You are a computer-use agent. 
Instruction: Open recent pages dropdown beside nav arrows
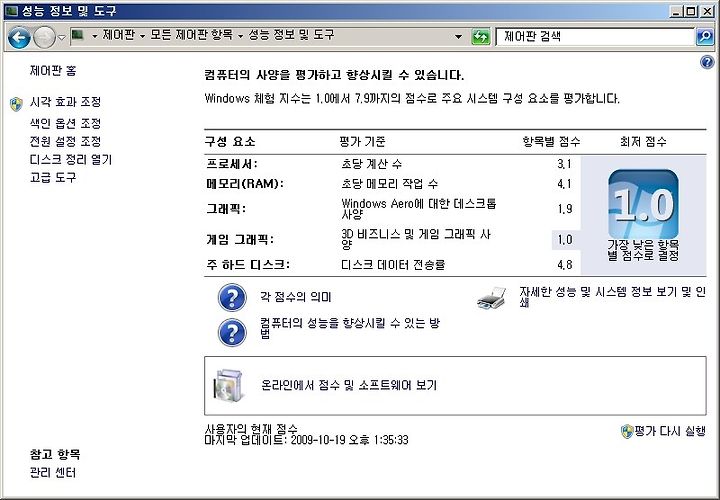(62, 38)
